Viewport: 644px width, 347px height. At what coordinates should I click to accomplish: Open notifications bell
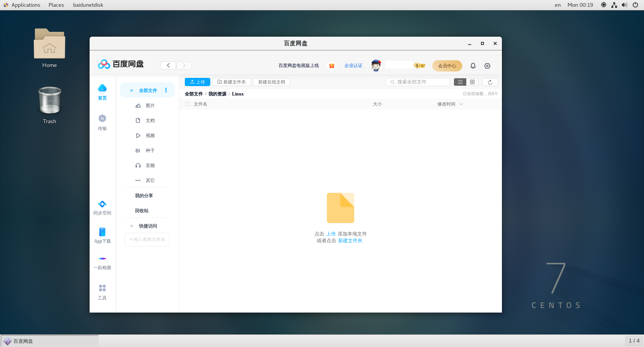(473, 66)
